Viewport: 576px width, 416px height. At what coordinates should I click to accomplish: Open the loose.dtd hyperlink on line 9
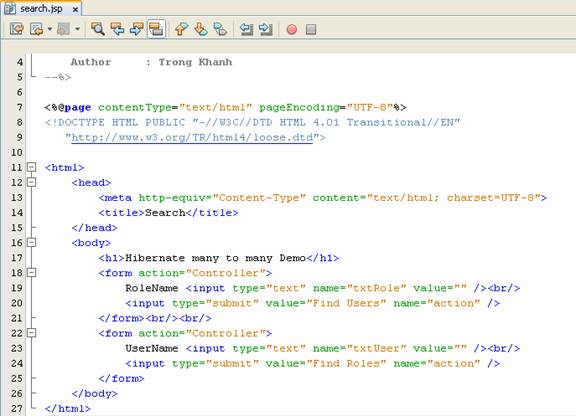tap(192, 137)
